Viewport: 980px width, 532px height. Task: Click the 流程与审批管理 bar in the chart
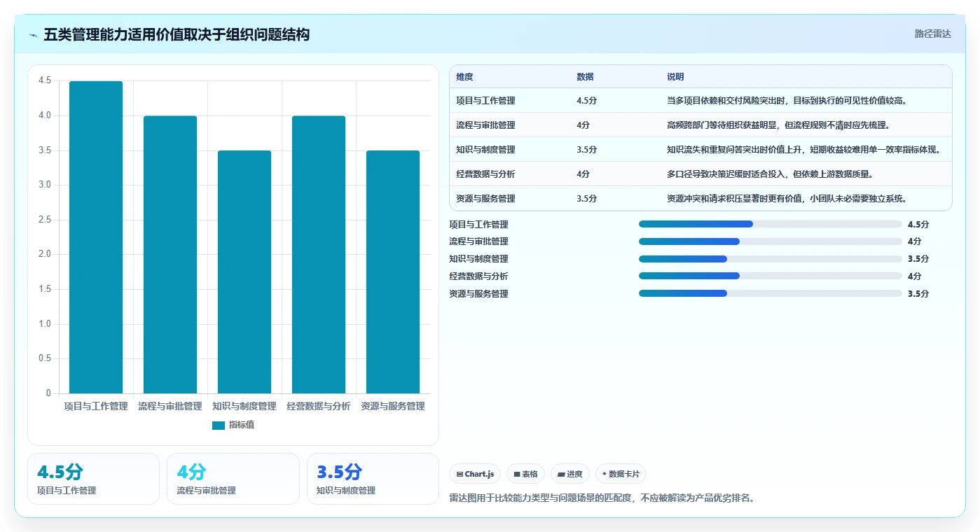pyautogui.click(x=170, y=255)
